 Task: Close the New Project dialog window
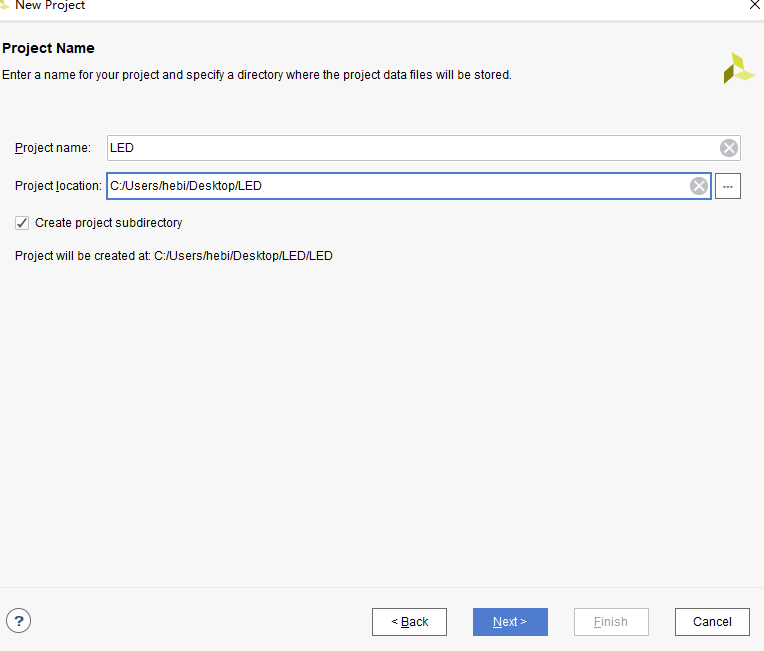pyautogui.click(x=754, y=5)
